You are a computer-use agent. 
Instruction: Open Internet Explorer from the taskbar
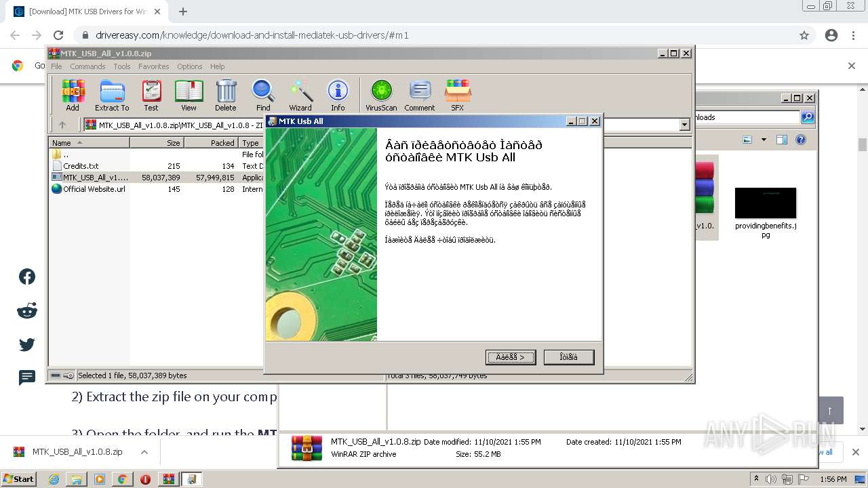coord(54,479)
